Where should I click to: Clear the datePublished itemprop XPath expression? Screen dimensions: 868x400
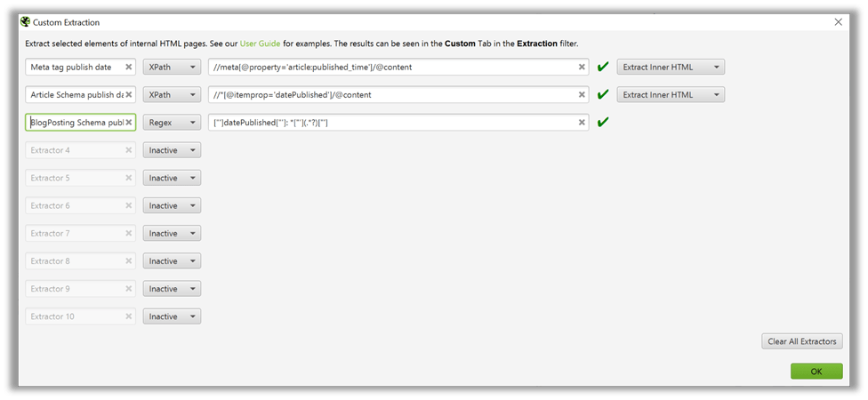click(x=582, y=94)
